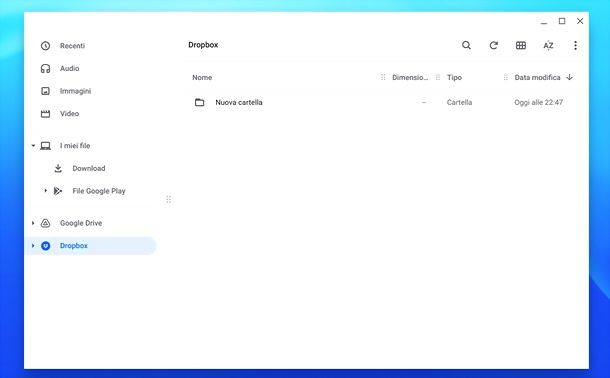Click the Audio headphones icon
This screenshot has height=378, width=610.
pyautogui.click(x=46, y=68)
